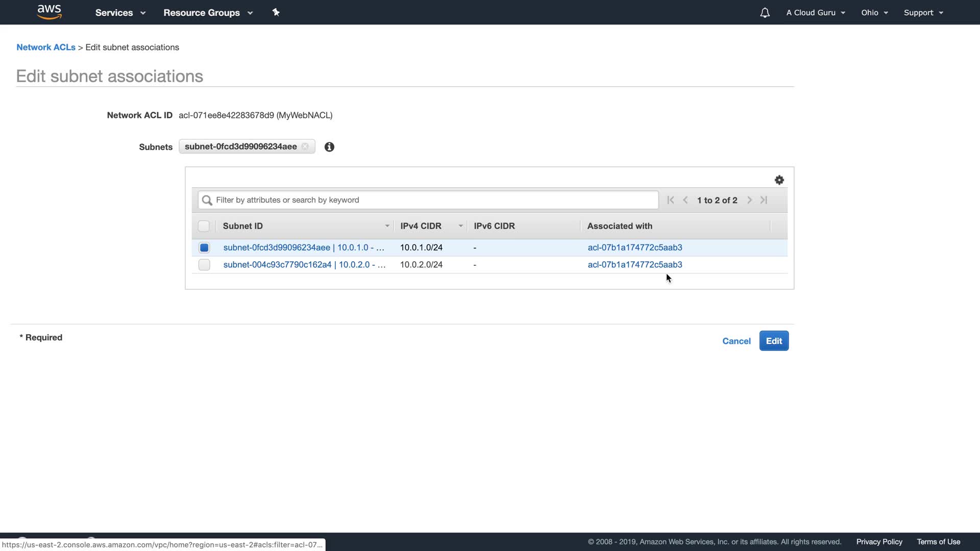980x551 pixels.
Task: Open the Support menu
Action: [x=923, y=13]
